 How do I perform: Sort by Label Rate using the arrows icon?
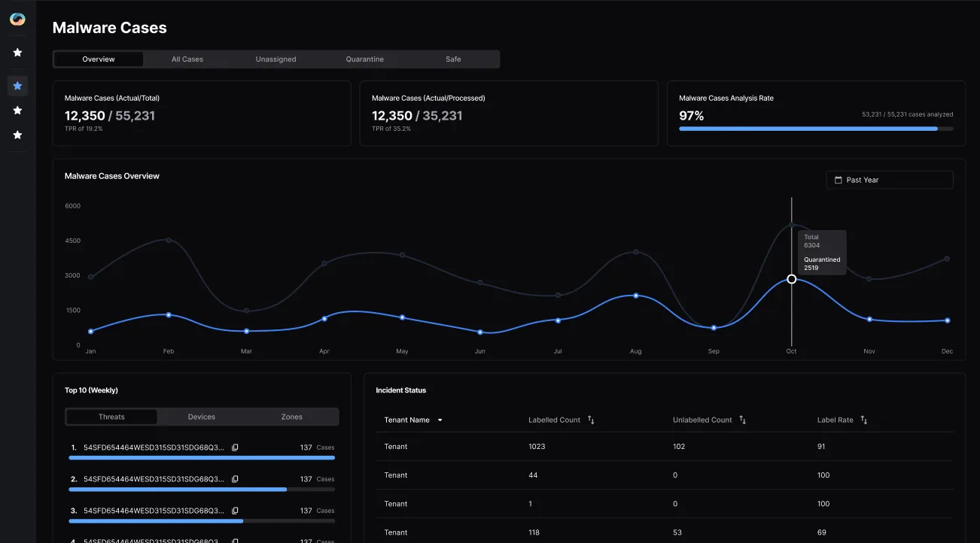point(863,420)
